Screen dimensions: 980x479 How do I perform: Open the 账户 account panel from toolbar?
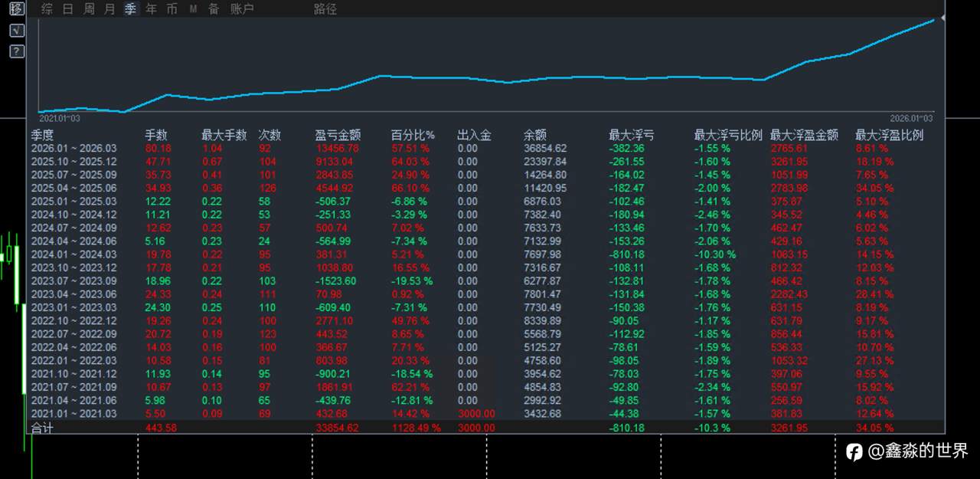point(243,9)
